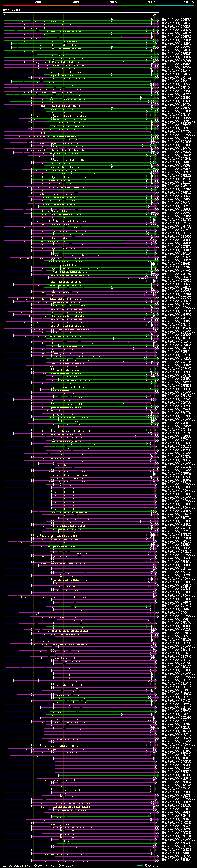Screen dimensions: 197x868
Task: Select the UniRef100_P06599 label
Action: (177, 60)
